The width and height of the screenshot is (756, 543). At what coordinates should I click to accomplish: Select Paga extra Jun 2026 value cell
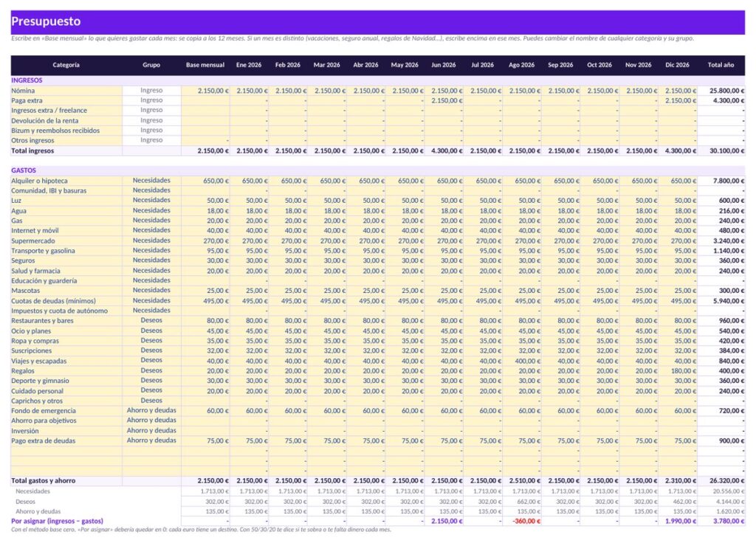444,100
